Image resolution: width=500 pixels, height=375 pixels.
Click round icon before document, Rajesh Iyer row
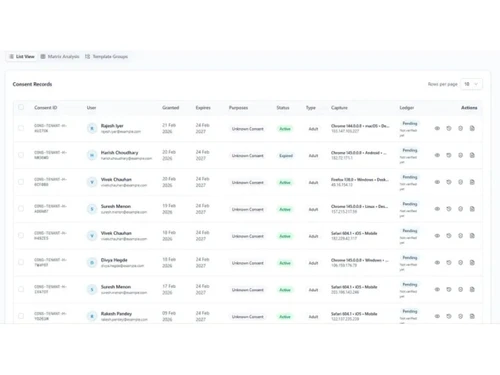460,128
